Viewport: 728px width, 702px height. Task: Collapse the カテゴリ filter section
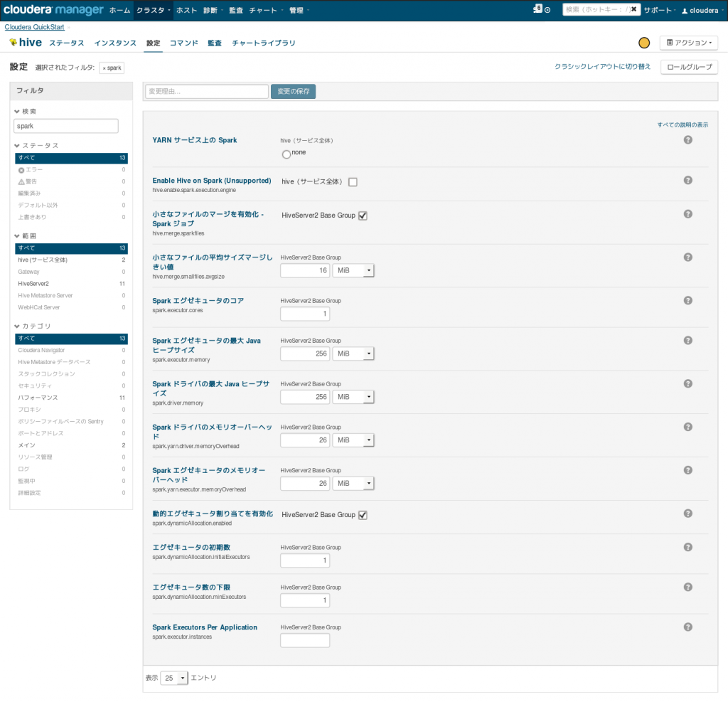33,326
